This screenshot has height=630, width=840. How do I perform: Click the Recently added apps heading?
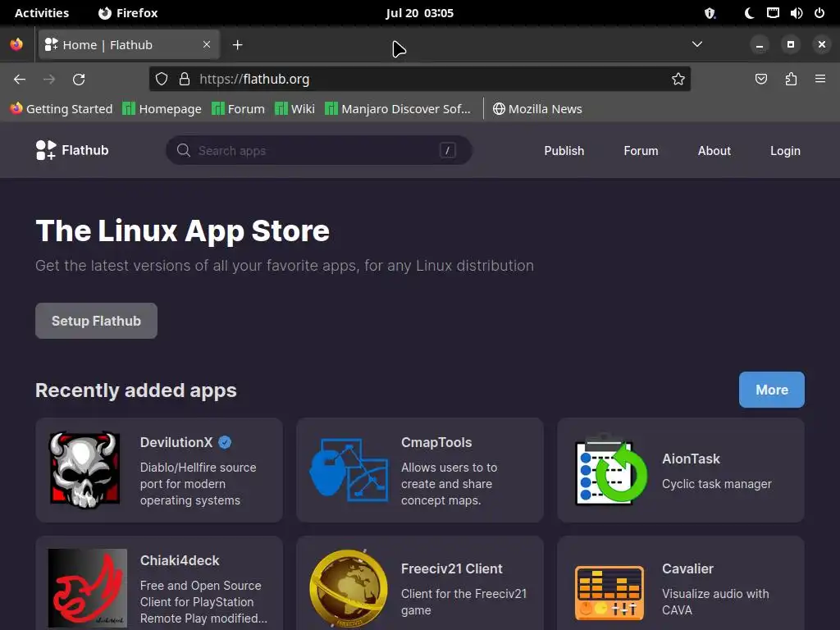tap(136, 390)
